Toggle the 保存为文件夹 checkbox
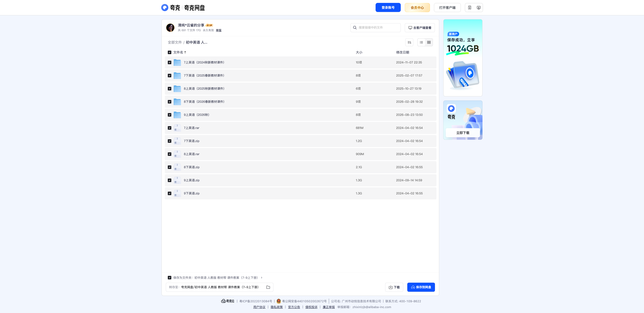 (x=170, y=278)
